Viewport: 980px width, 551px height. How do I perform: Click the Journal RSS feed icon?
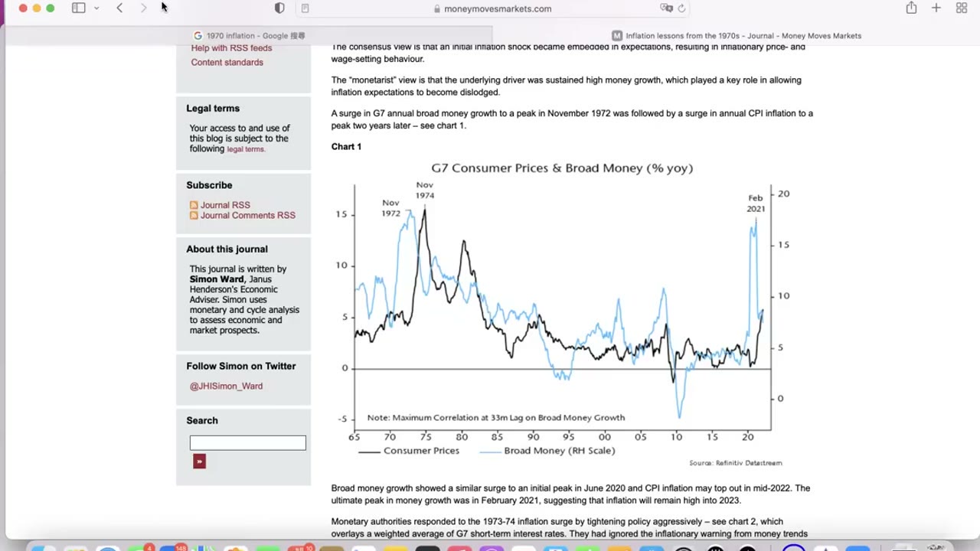pyautogui.click(x=194, y=205)
